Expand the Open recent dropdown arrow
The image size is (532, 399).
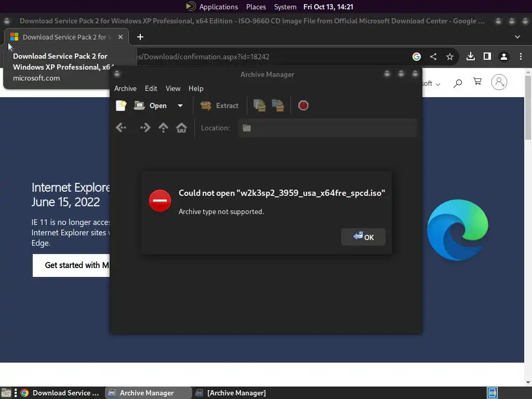click(180, 105)
